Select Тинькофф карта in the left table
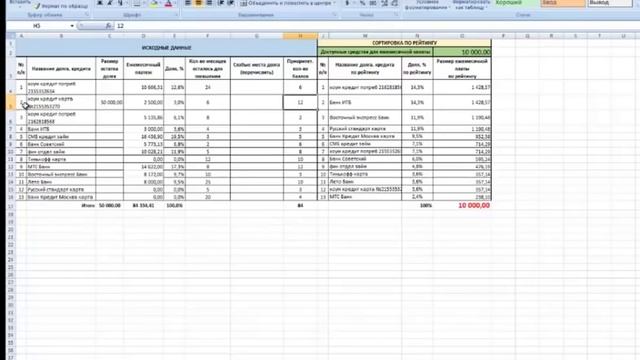The width and height of the screenshot is (640, 360). pos(61,159)
